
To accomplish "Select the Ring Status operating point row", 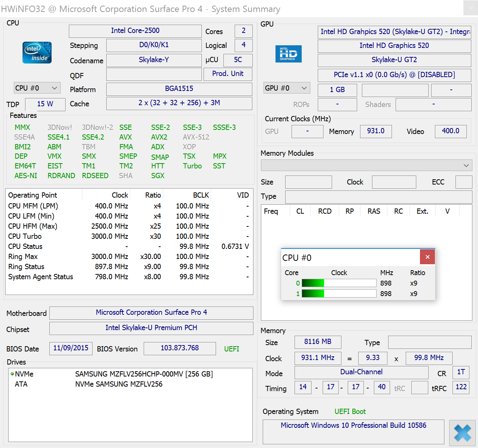I will [x=129, y=266].
